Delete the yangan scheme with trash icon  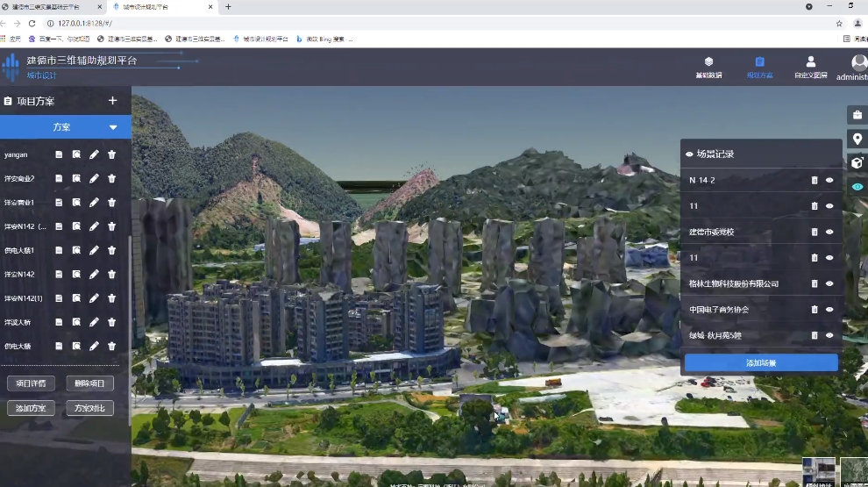(112, 154)
